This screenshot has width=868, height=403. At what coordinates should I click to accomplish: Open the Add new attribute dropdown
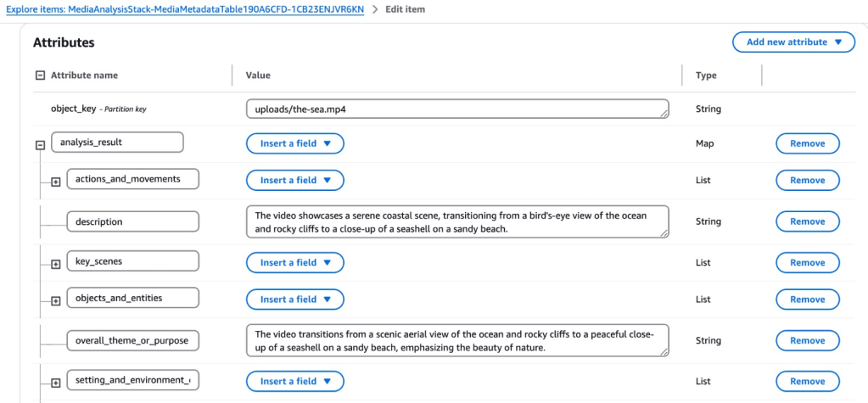793,42
